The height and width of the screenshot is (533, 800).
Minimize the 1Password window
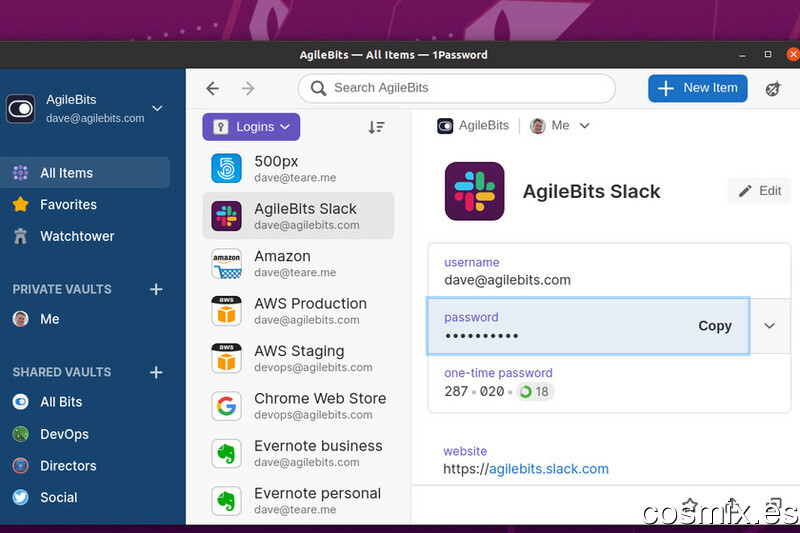click(x=742, y=55)
